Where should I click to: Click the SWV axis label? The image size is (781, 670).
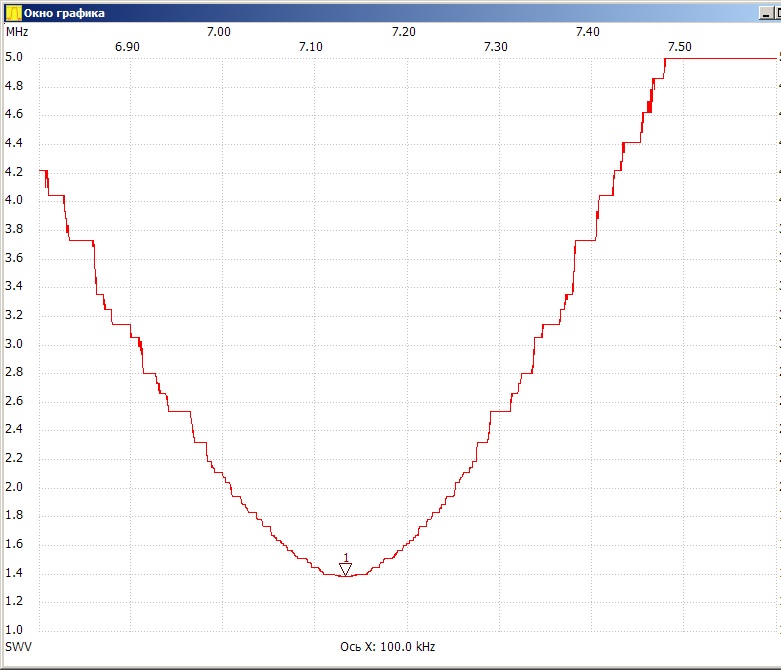[x=18, y=647]
